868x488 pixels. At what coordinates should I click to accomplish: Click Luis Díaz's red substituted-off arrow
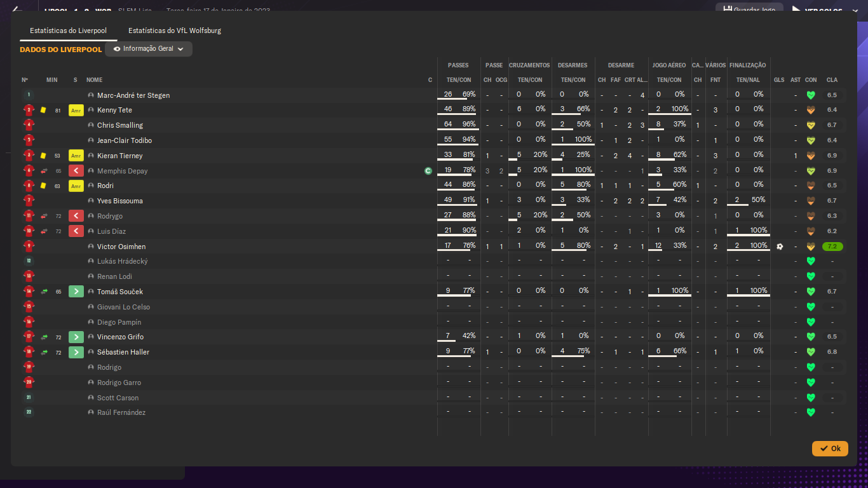click(76, 231)
